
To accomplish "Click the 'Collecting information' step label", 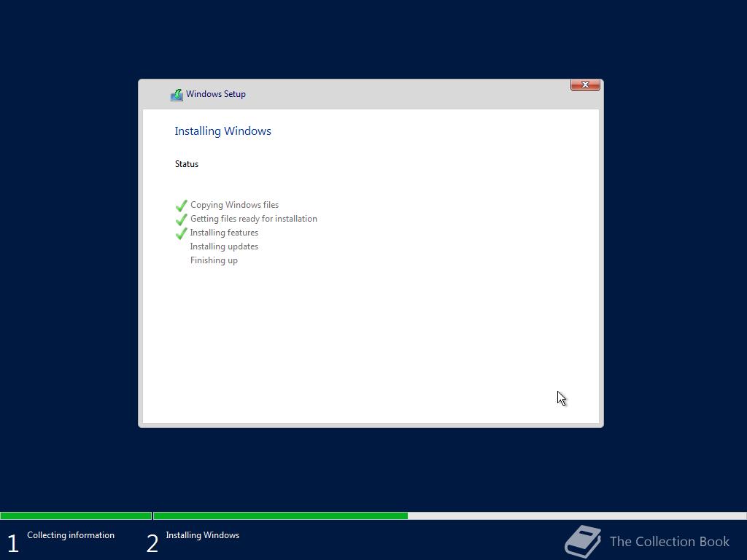I will coord(71,534).
